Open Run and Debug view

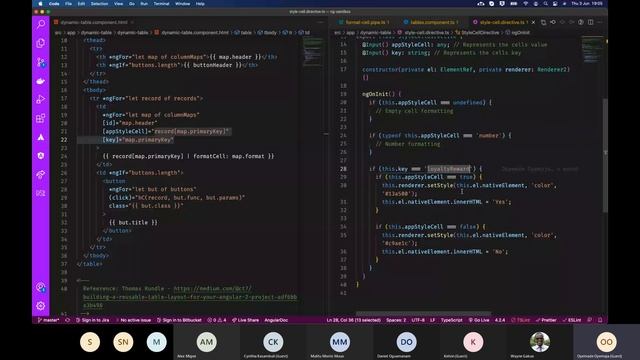coord(41,100)
